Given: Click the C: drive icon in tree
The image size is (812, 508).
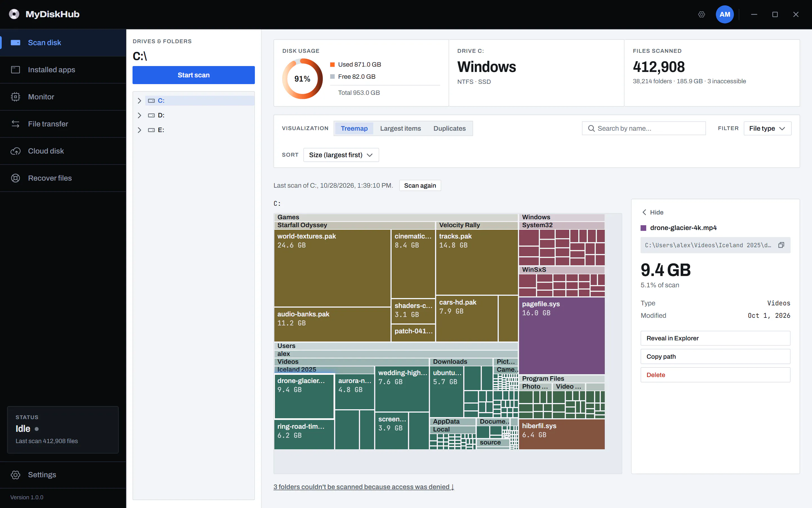Looking at the screenshot, I should pyautogui.click(x=151, y=101).
